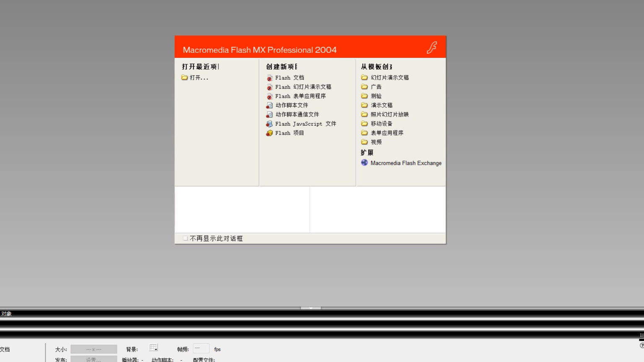The height and width of the screenshot is (362, 644).
Task: Click the 大小 document size button
Action: coord(93,349)
